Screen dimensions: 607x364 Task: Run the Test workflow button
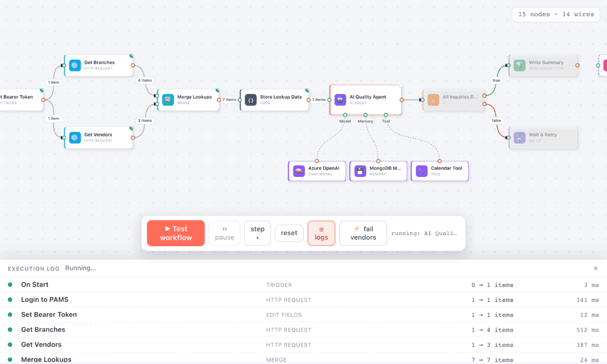[176, 233]
